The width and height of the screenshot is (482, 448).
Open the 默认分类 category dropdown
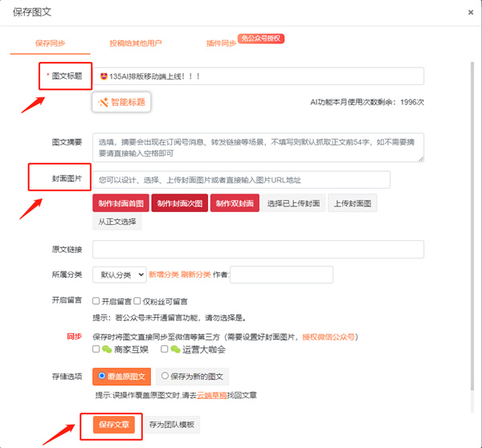click(120, 275)
